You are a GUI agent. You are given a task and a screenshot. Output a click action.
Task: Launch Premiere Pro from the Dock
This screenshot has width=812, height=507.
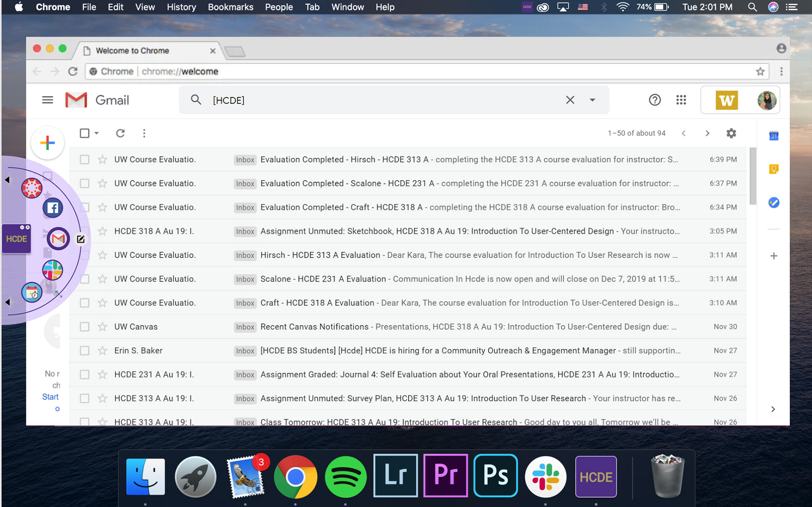[445, 476]
